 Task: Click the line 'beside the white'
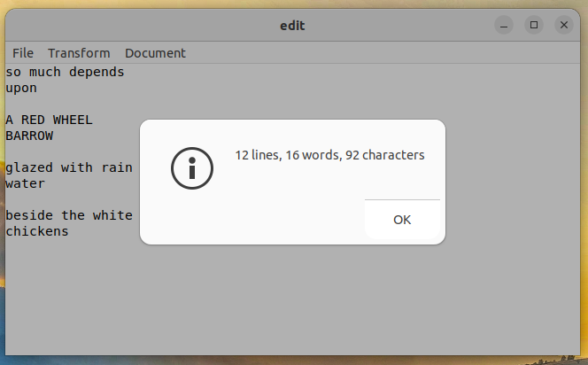pos(69,215)
